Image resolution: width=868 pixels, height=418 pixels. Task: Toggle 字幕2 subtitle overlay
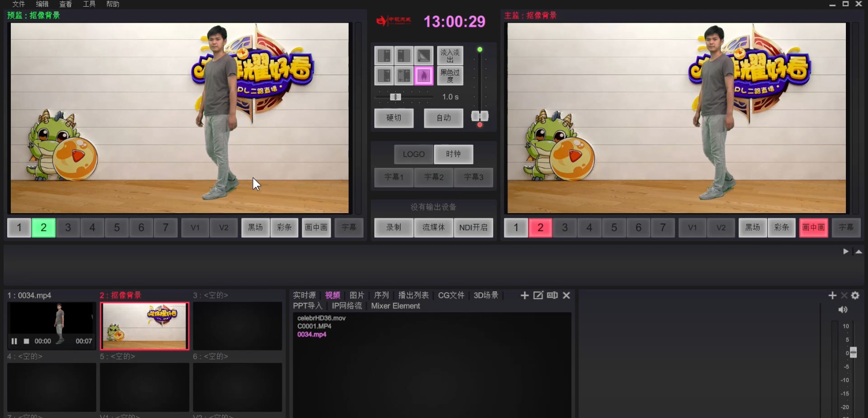[x=434, y=177]
